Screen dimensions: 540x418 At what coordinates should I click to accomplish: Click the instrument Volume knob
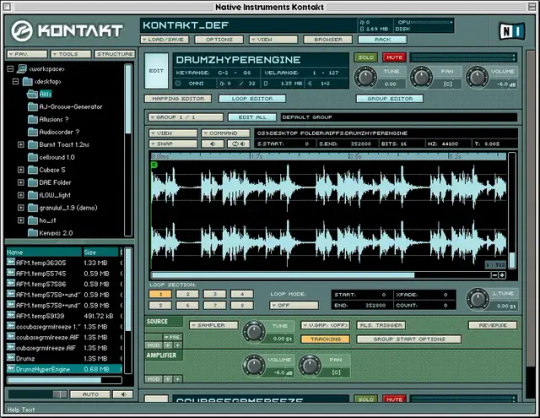point(477,77)
